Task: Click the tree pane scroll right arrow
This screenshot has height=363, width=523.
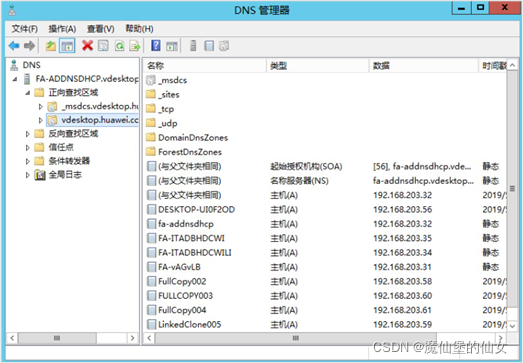Action: (x=132, y=338)
